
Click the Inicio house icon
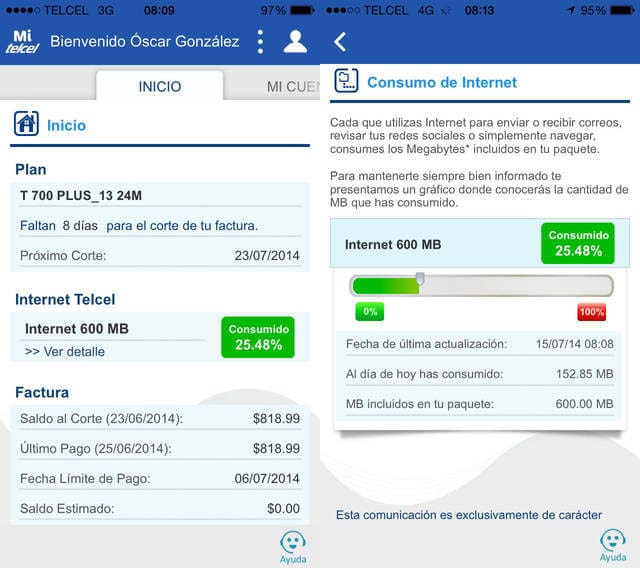(26, 123)
